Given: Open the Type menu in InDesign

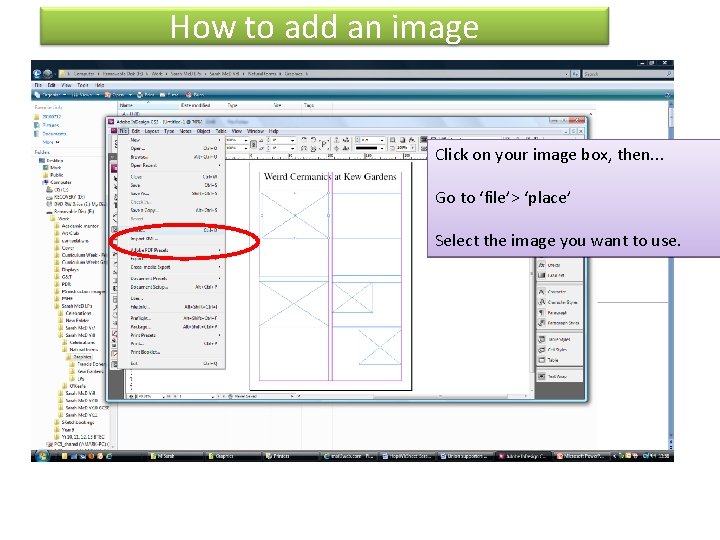Looking at the screenshot, I should 169,131.
